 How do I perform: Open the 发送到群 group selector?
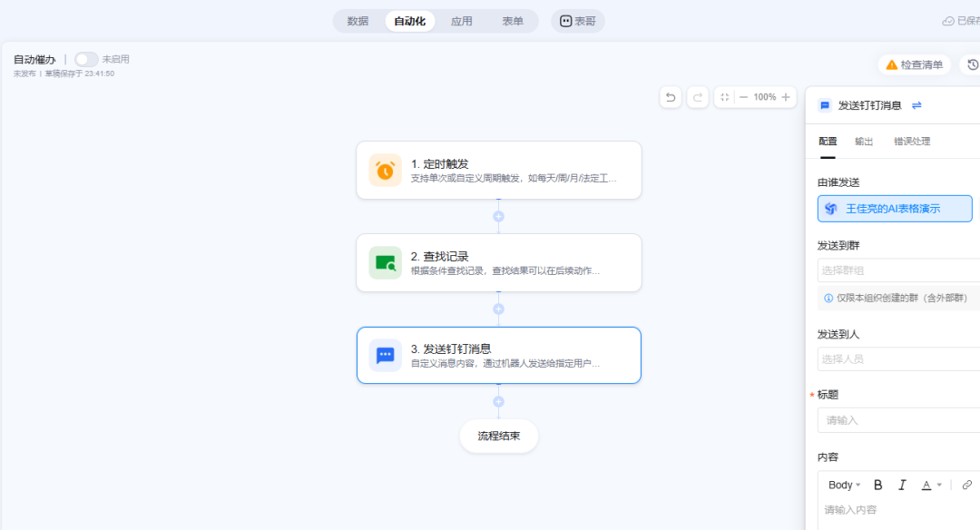tap(898, 270)
